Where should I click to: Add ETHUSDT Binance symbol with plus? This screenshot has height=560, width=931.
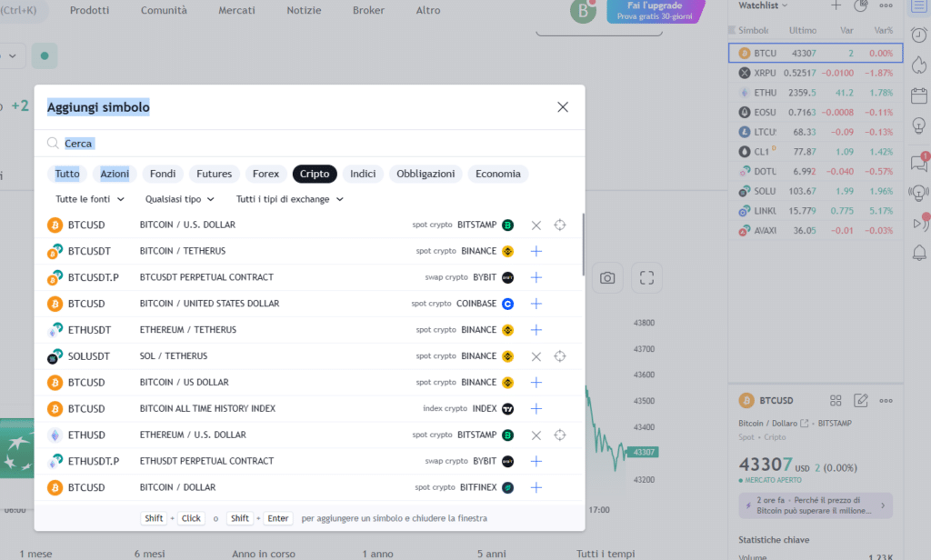536,330
